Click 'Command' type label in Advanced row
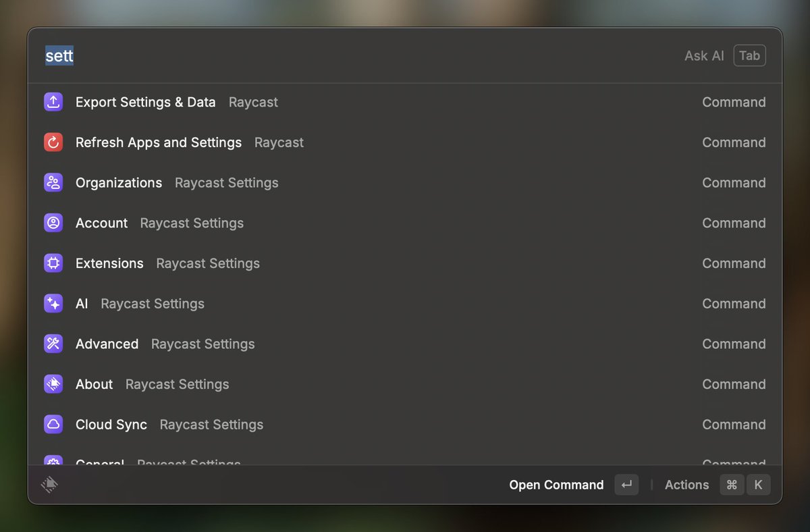Viewport: 810px width, 532px height. coord(734,344)
